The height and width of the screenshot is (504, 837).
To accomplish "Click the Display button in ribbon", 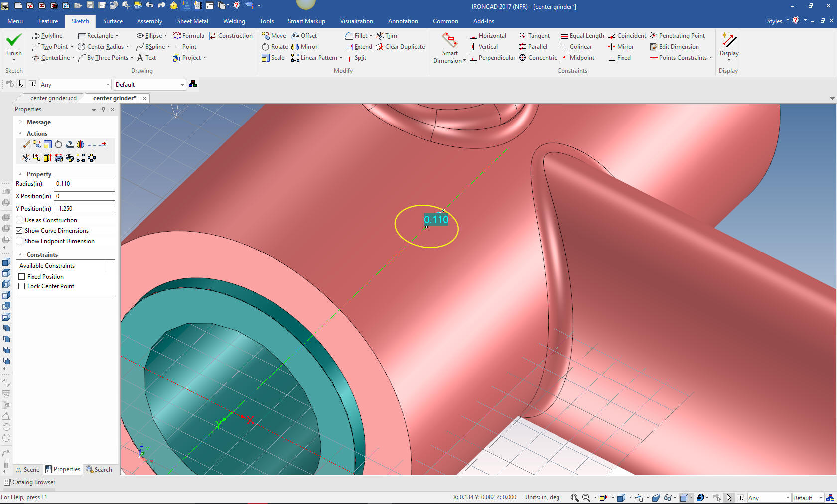I will tap(729, 46).
